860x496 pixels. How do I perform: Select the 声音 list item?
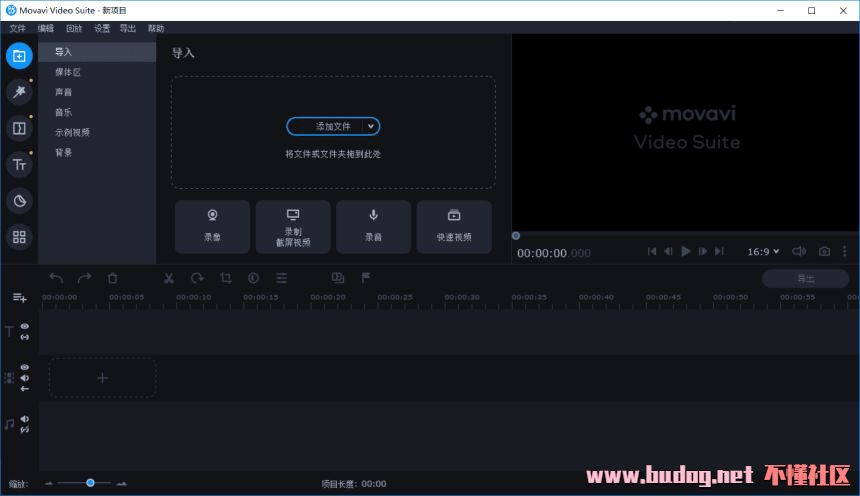click(97, 92)
